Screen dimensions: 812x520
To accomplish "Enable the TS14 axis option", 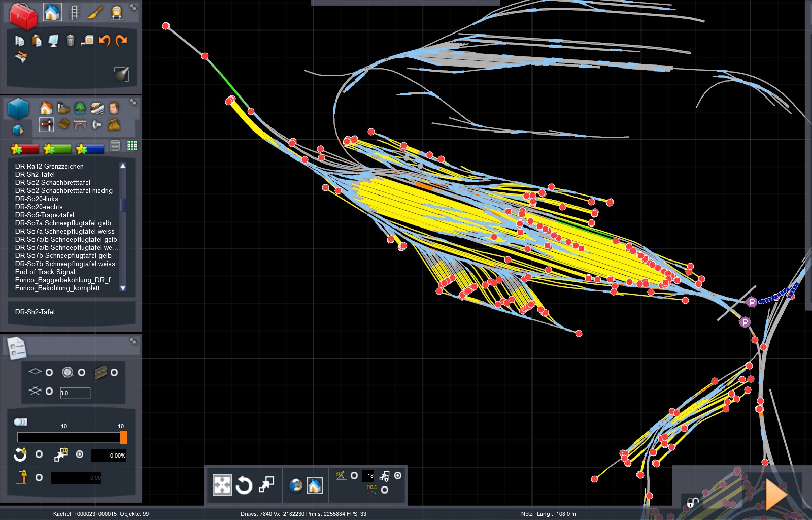I will [385, 490].
